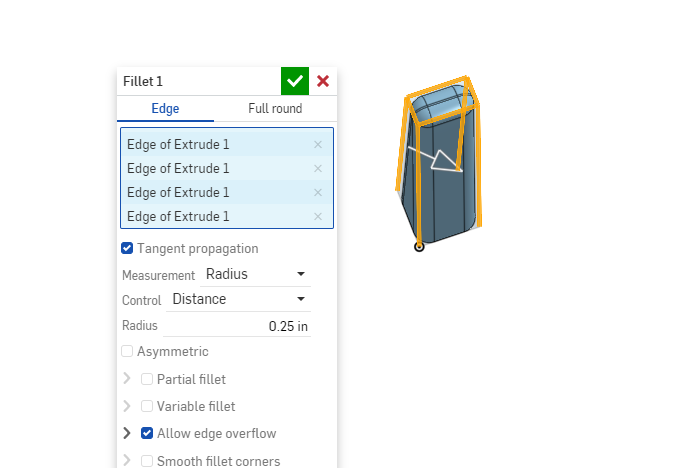The height and width of the screenshot is (468, 700).
Task: Expand the Allow edge overflow section
Action: coord(127,434)
